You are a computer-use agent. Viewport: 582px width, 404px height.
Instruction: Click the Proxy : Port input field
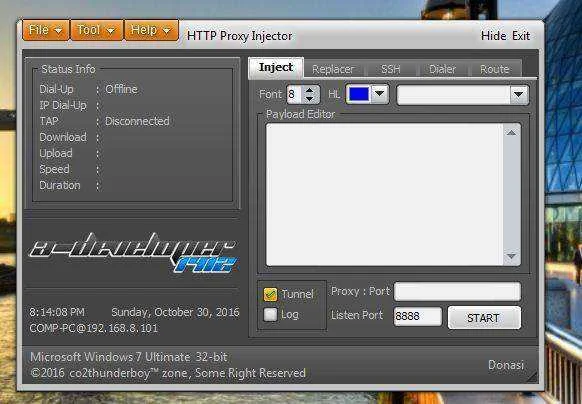pyautogui.click(x=457, y=291)
